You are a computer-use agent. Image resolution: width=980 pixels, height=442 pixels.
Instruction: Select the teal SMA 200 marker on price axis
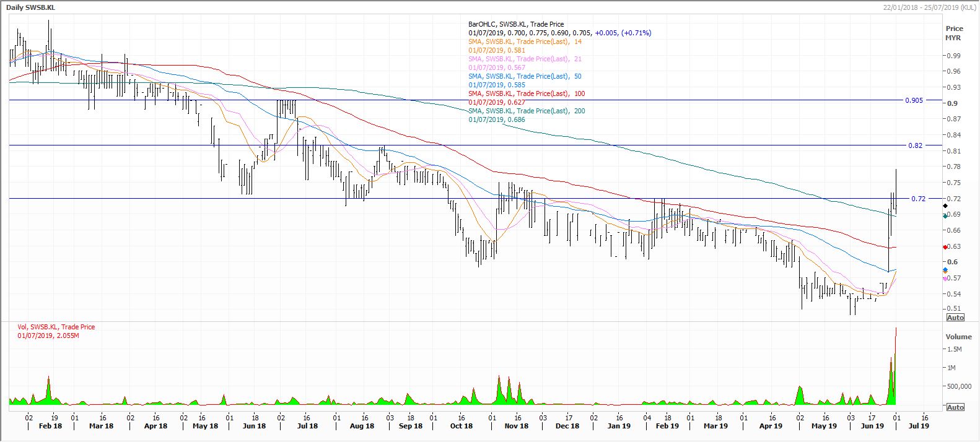pos(945,216)
